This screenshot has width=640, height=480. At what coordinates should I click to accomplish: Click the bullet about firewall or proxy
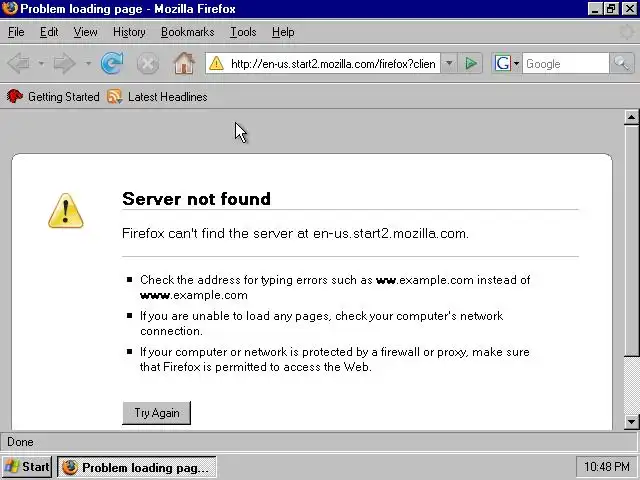[x=335, y=359]
